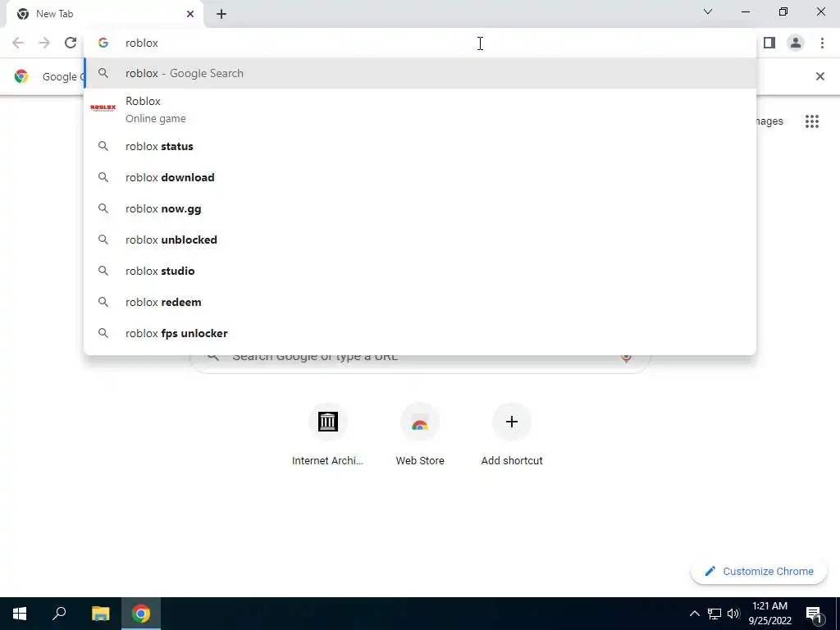
Task: Open the Google apps grid icon
Action: tap(811, 121)
